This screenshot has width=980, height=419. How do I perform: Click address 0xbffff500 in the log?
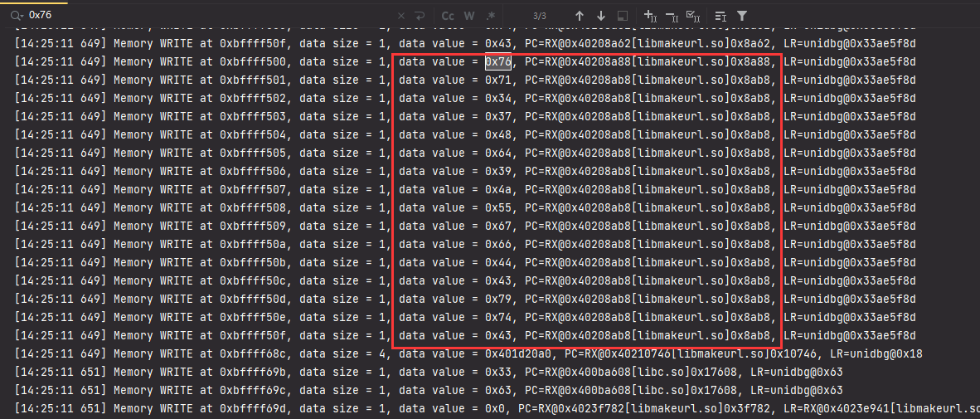(x=254, y=62)
